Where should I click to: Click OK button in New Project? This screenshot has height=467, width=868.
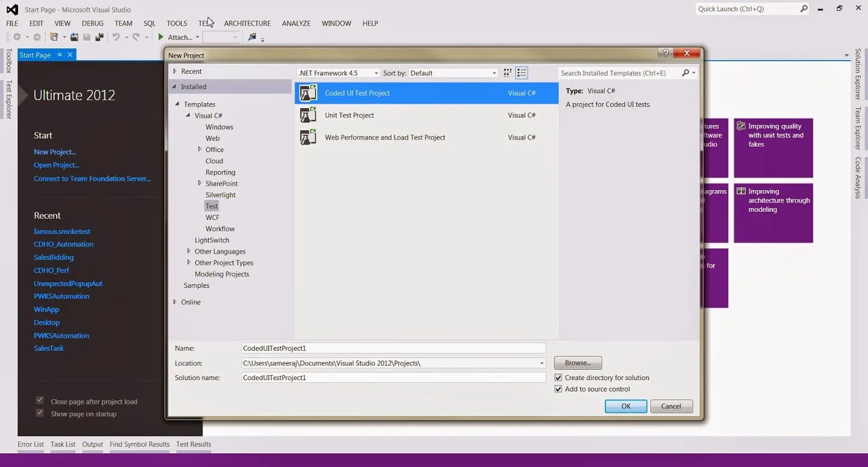tap(626, 406)
